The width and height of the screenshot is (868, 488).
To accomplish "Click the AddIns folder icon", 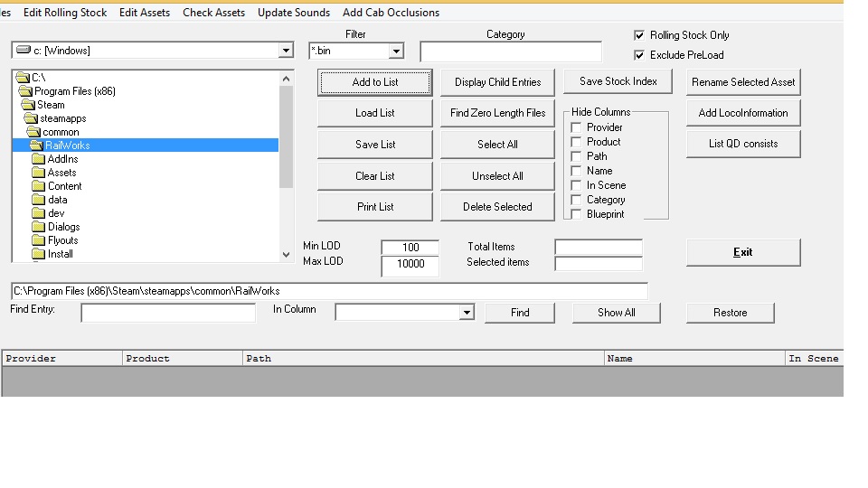I will 38,159.
